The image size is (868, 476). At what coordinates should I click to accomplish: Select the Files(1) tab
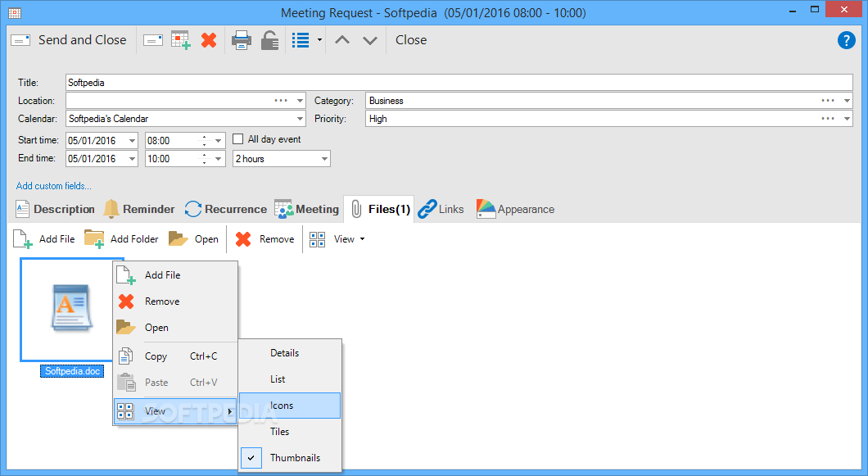click(380, 209)
